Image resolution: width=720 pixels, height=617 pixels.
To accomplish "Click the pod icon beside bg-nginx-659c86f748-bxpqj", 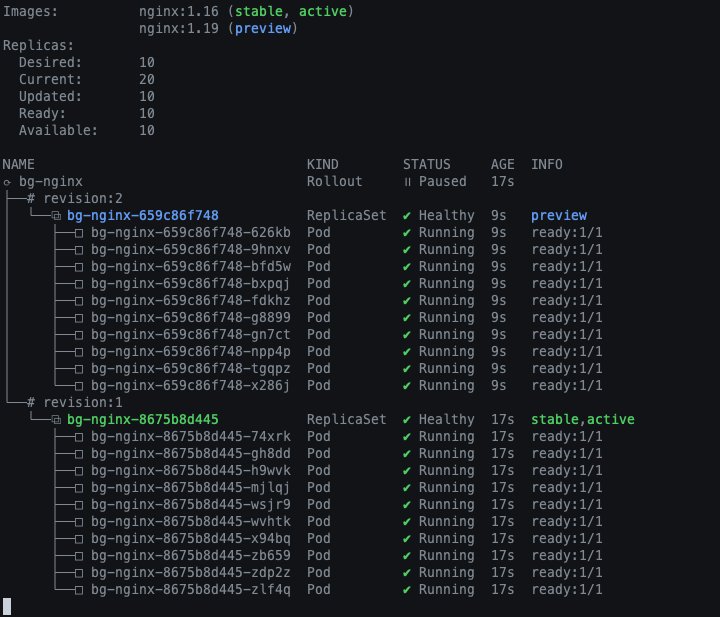I will (x=79, y=284).
